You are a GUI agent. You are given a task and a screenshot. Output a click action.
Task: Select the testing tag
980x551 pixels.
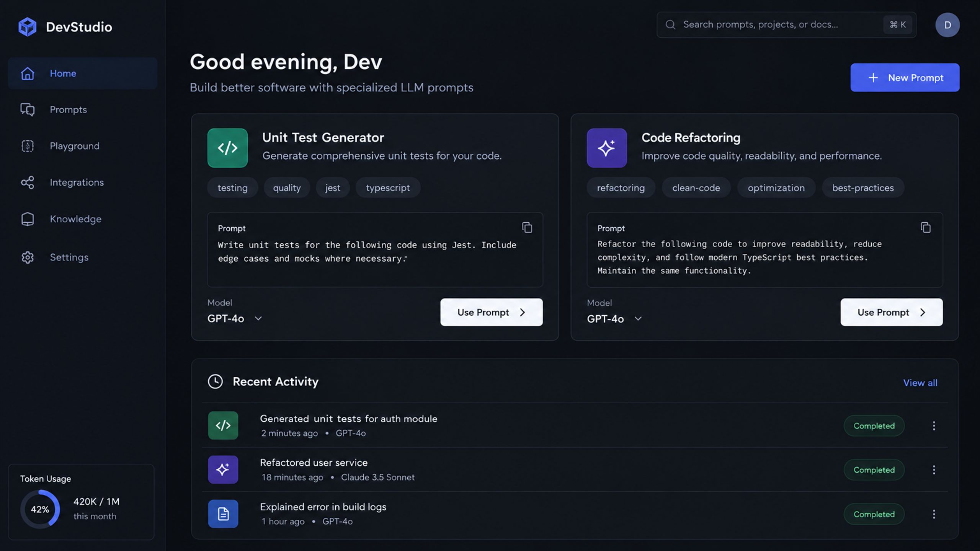pos(233,188)
